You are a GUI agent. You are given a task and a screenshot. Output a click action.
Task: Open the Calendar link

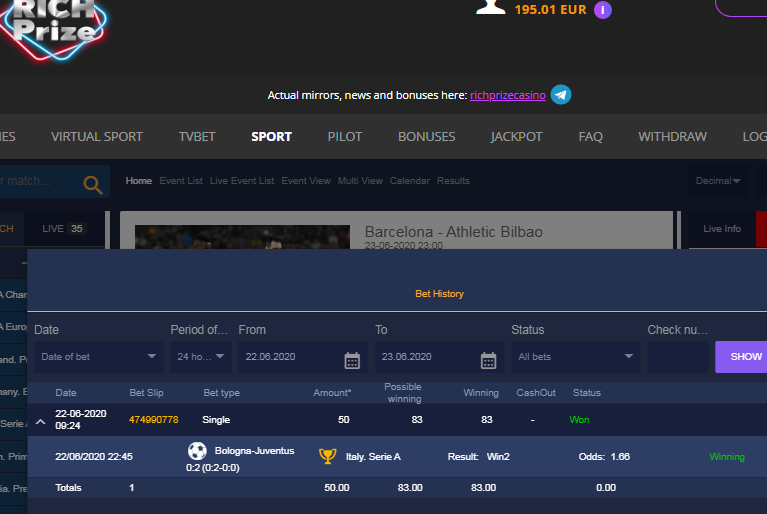[x=409, y=181]
